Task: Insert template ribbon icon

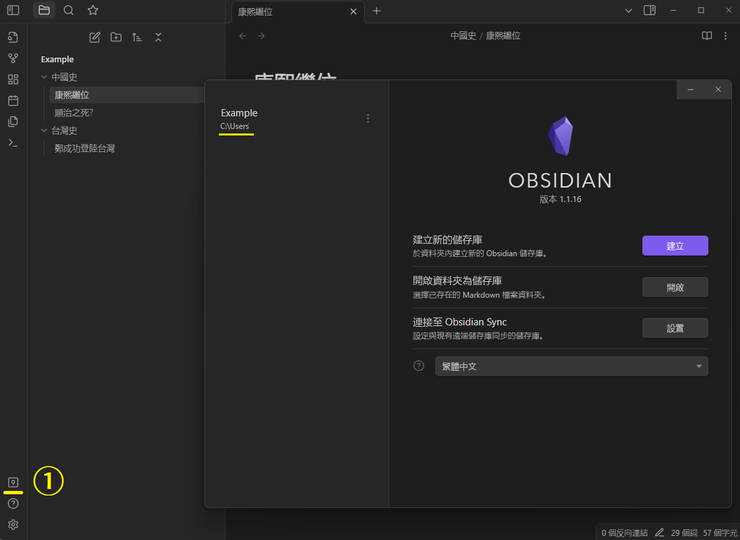Action: 13,121
